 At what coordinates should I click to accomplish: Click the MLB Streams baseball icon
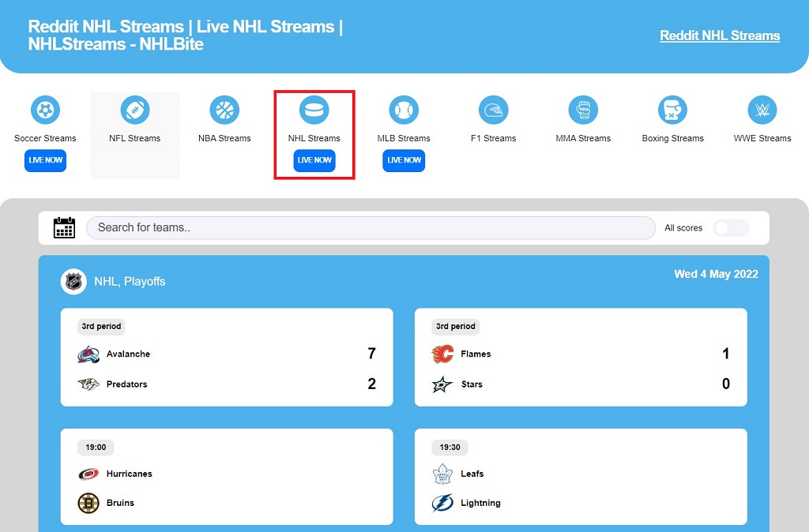[404, 110]
